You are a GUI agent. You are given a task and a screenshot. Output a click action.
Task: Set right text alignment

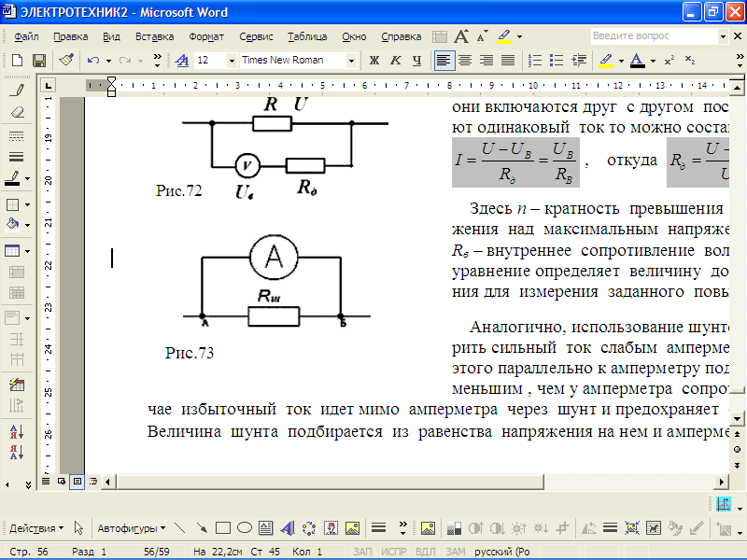(x=486, y=60)
